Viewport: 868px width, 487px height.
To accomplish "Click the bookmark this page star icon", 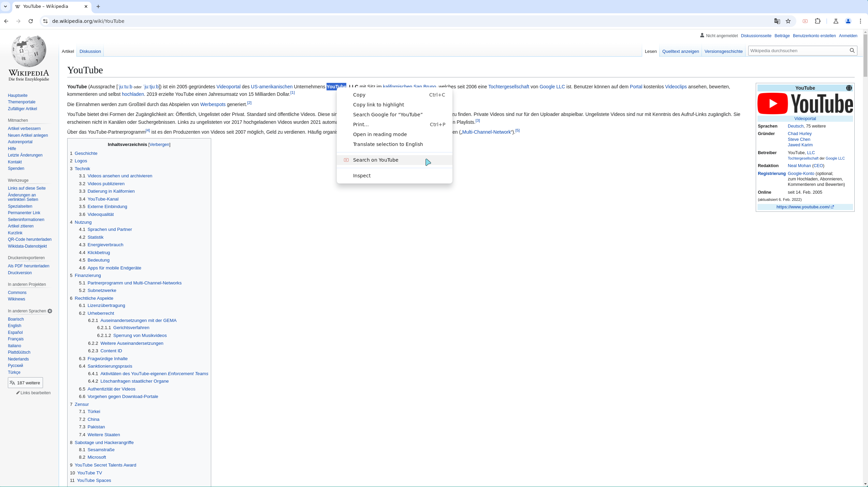I will point(788,21).
